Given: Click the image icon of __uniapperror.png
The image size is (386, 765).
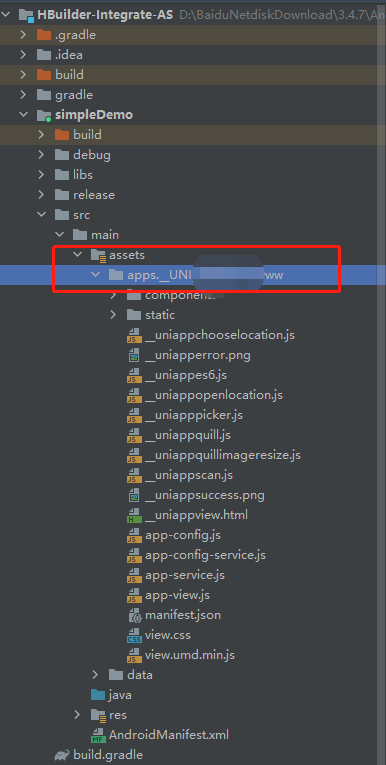Looking at the screenshot, I should [x=134, y=355].
